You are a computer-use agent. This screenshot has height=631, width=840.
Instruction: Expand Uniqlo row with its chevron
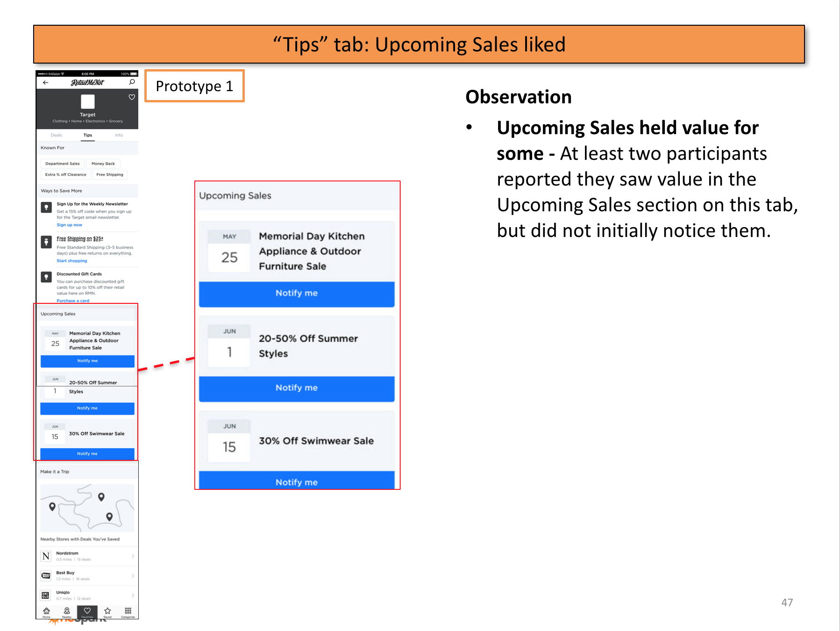point(133,595)
